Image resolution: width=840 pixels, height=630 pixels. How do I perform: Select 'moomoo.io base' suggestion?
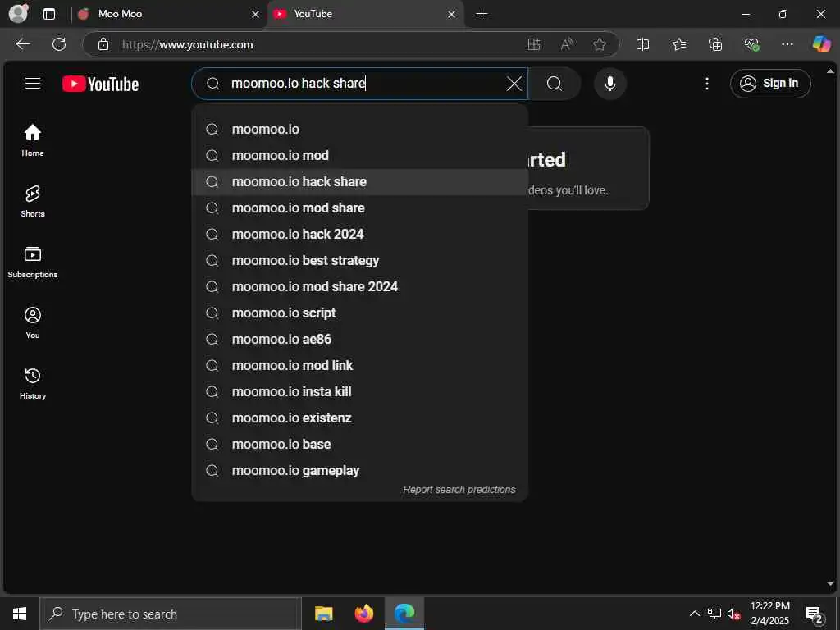(359, 444)
